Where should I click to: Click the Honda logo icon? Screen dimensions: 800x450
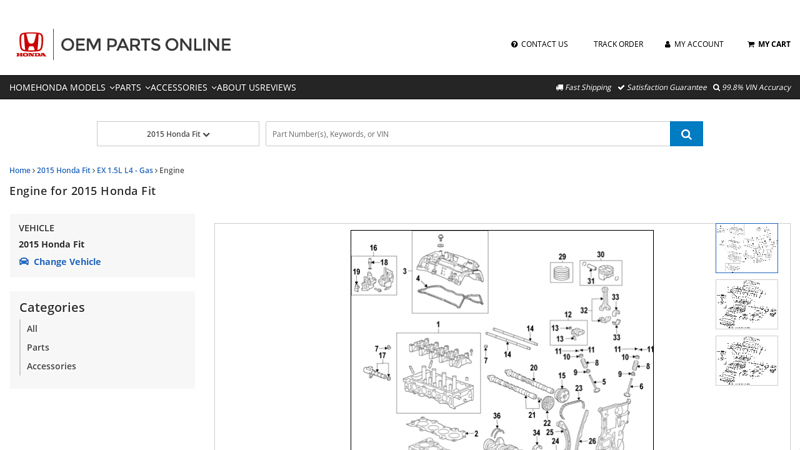pos(31,44)
